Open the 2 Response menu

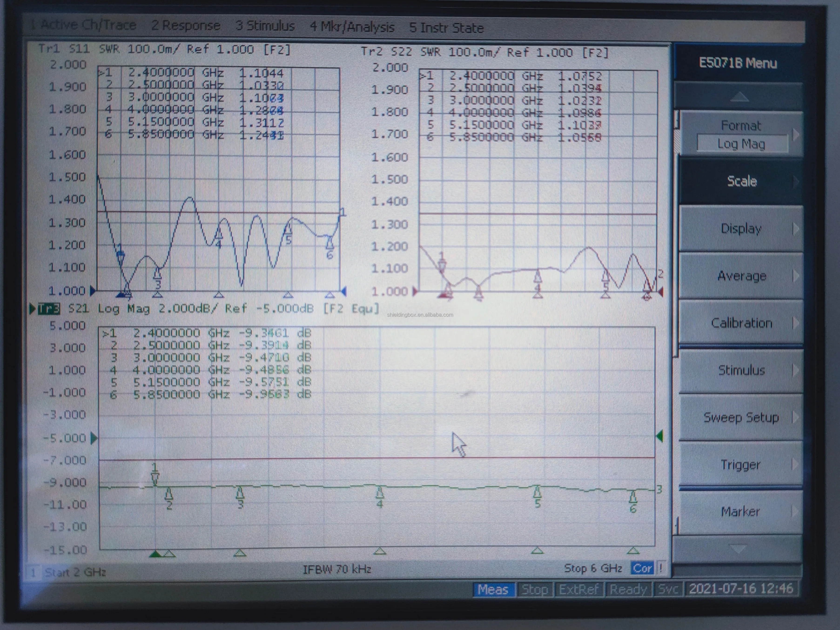pos(186,25)
